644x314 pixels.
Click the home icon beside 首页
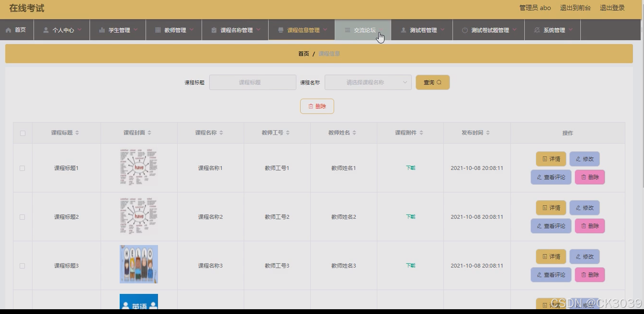click(x=9, y=30)
